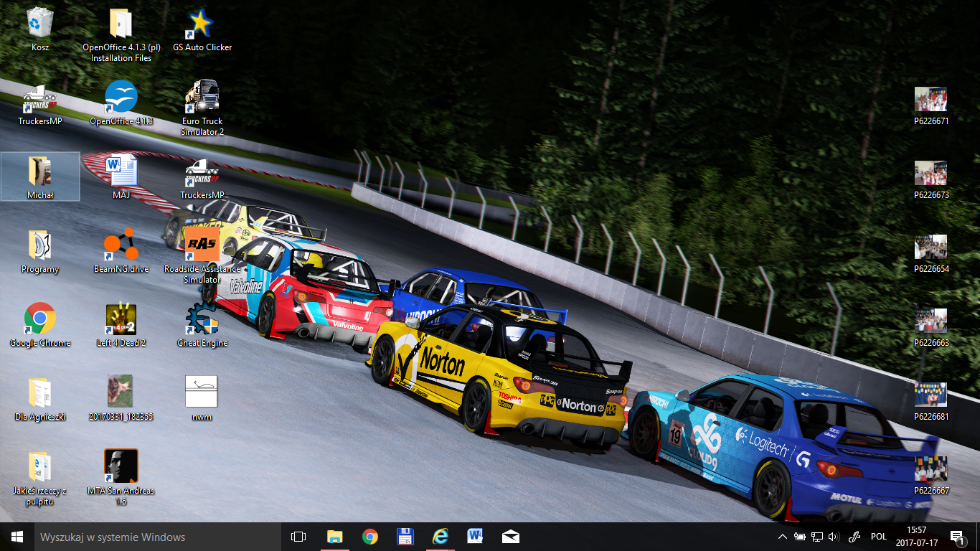
Task: Open the Programy folder
Action: coord(40,251)
